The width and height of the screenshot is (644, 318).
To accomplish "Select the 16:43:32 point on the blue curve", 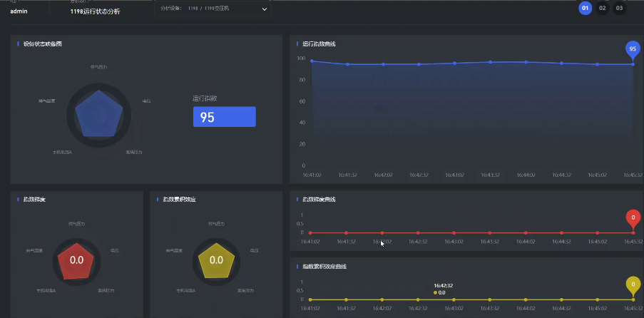I will coord(490,62).
